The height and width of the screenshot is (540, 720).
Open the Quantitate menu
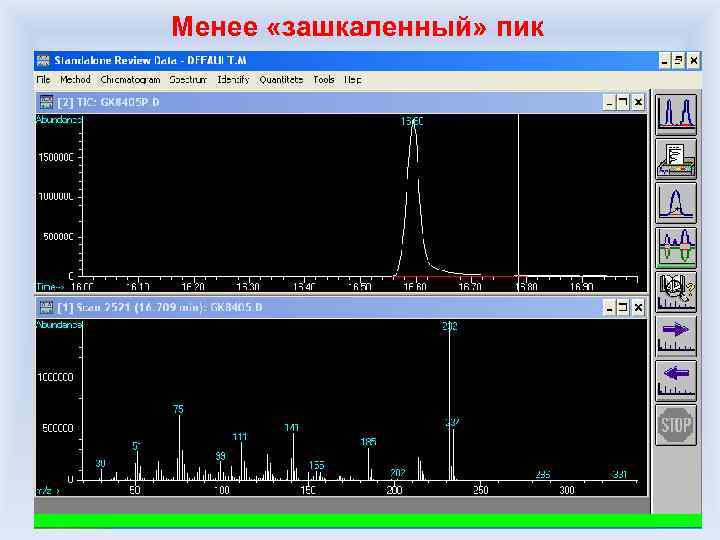click(x=281, y=79)
